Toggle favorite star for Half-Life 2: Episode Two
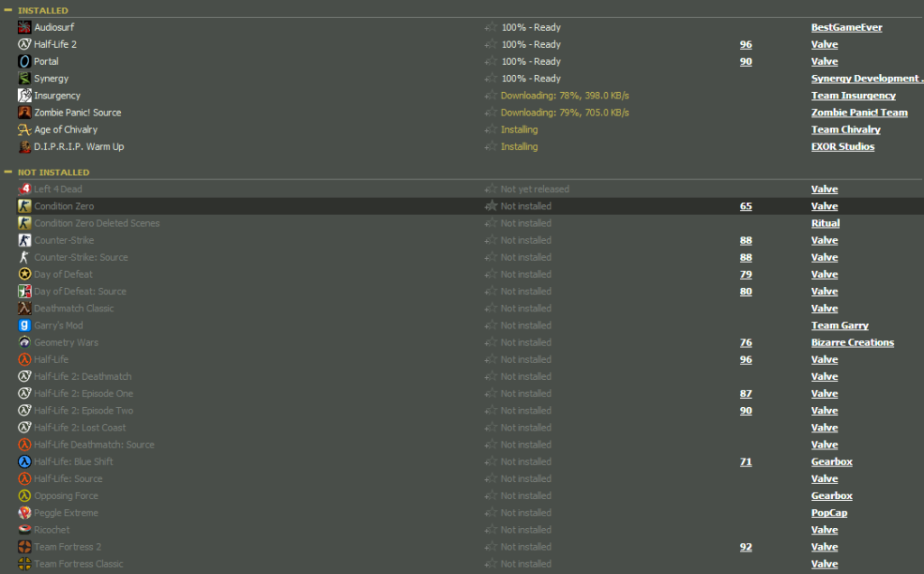The width and height of the screenshot is (924, 574). [x=491, y=411]
